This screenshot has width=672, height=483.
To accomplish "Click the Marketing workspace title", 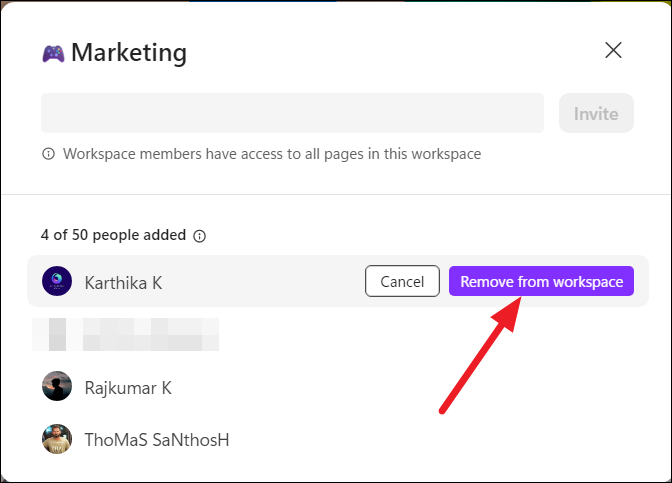I will click(129, 53).
